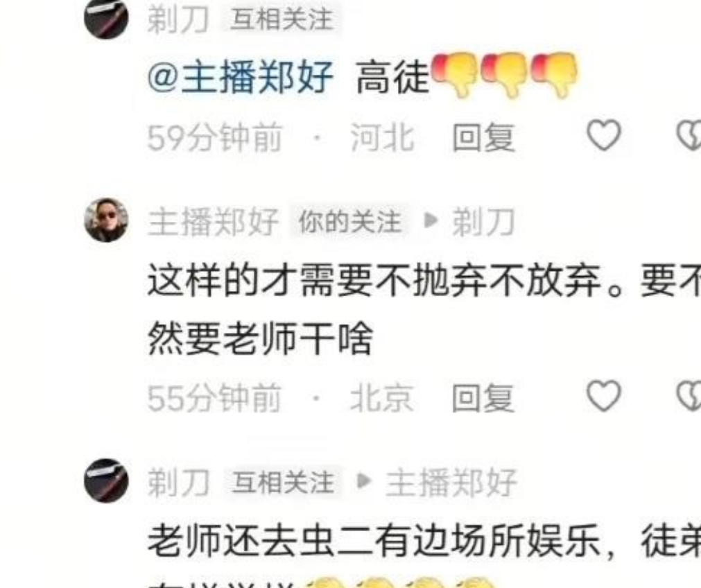Open the reply target 主播郑好 in the bottom comment
The height and width of the screenshot is (588, 701).
pos(451,483)
